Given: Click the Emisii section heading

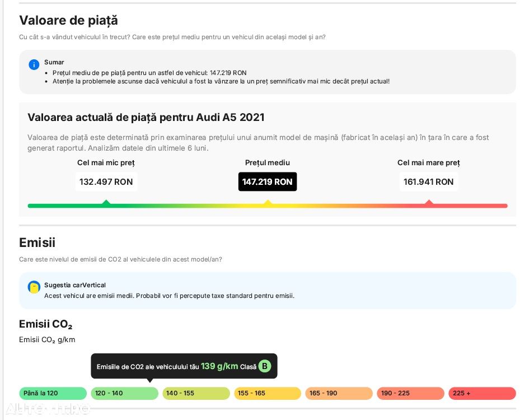Looking at the screenshot, I should coord(37,242).
